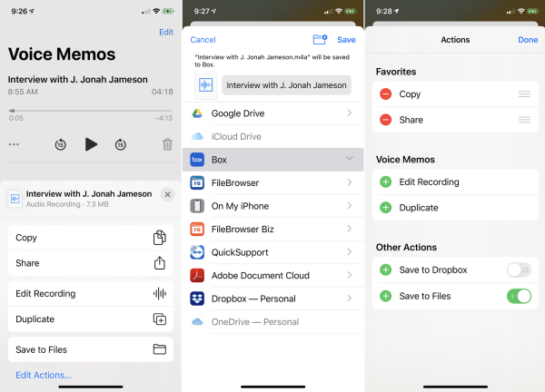
Task: Select the QuickSupport icon
Action: 197,252
